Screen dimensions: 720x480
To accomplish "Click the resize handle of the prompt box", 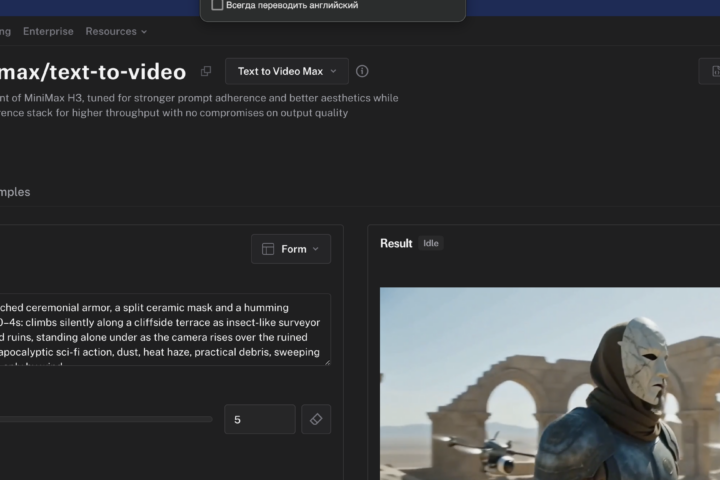I will (327, 362).
